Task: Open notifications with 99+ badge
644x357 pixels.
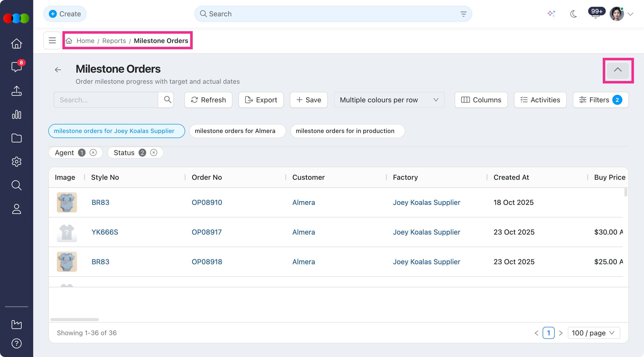Action: 596,13
